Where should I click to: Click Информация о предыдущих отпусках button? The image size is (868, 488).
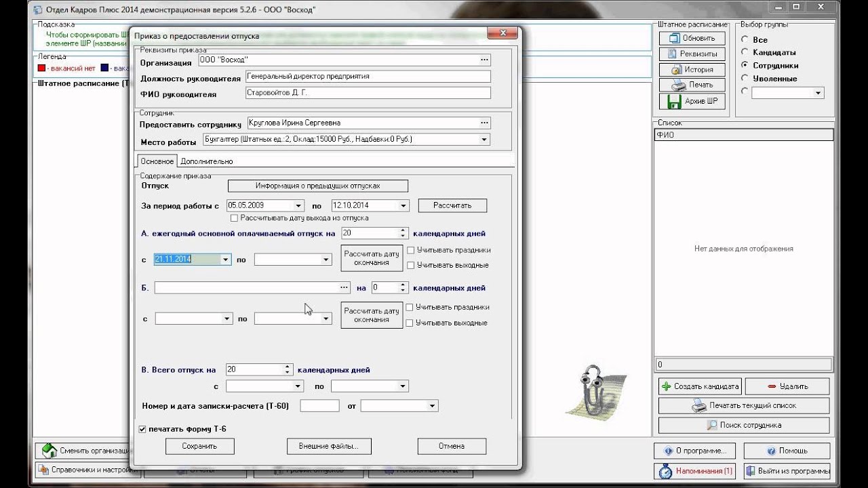pos(317,186)
